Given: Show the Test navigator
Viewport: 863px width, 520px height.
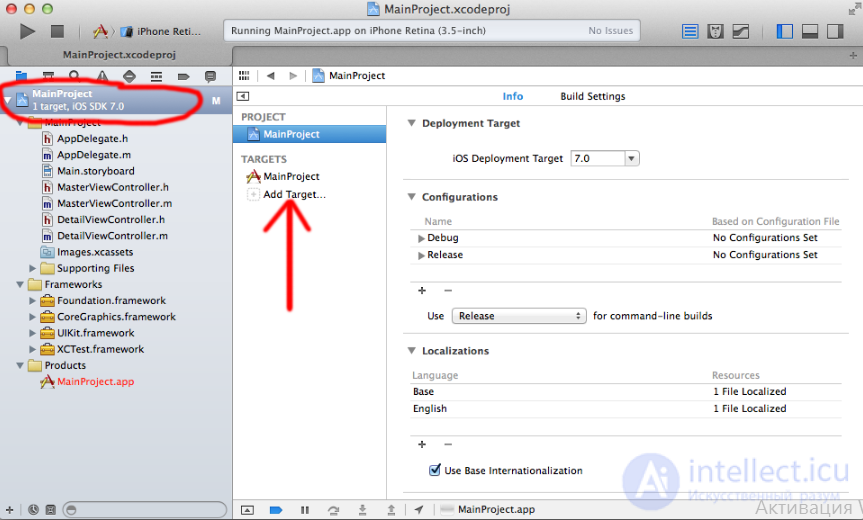Looking at the screenshot, I should [x=129, y=76].
